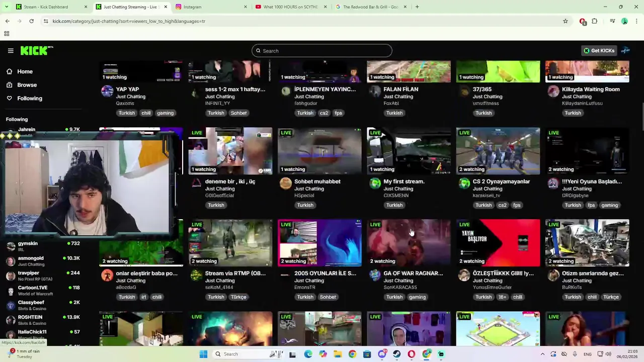Screen dimensions: 644x362
Task: Open Chrome three-dot menu
Action: [637, 21]
